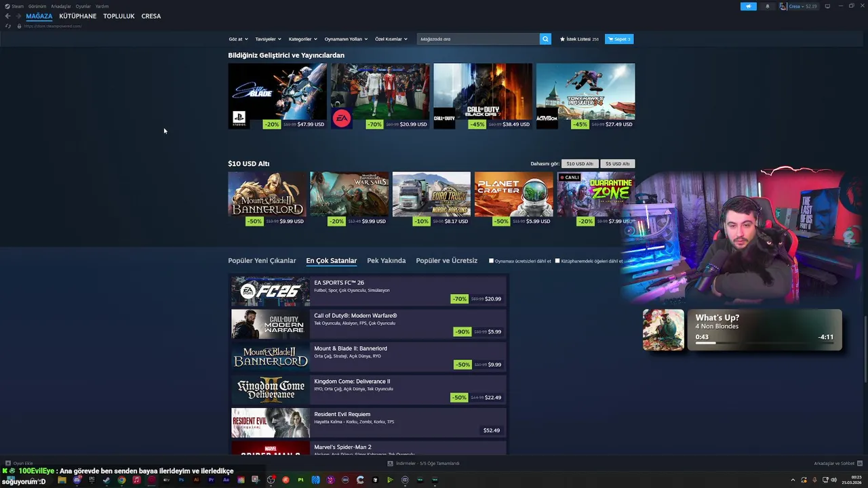
Task: Click the store search magnifier button
Action: pos(545,39)
